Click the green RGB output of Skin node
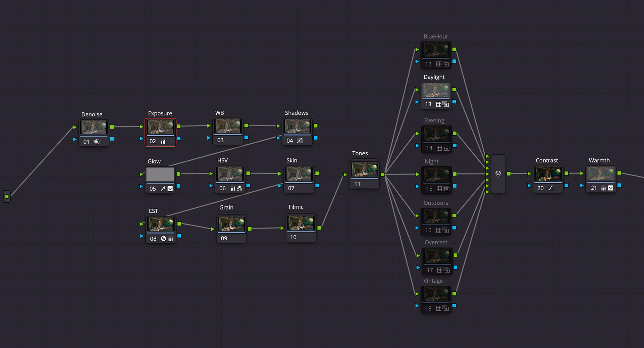 [317, 173]
